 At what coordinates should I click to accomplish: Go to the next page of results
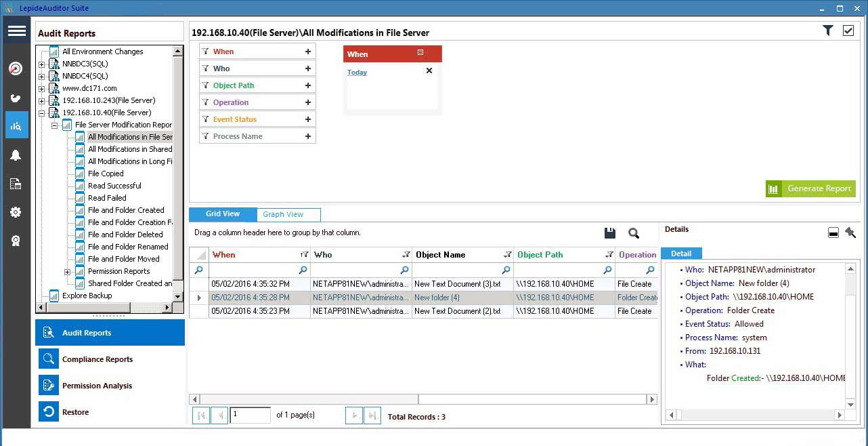(x=354, y=415)
